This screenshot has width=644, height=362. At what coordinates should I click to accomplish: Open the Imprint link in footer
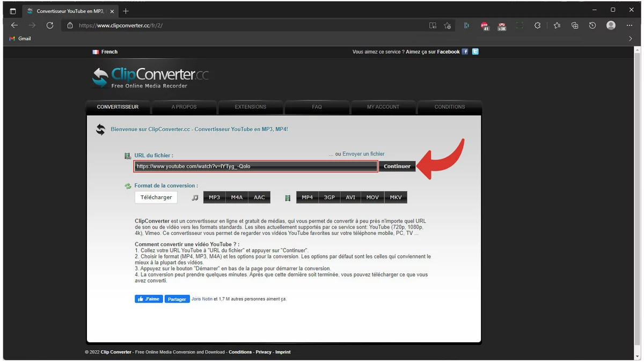(283, 352)
